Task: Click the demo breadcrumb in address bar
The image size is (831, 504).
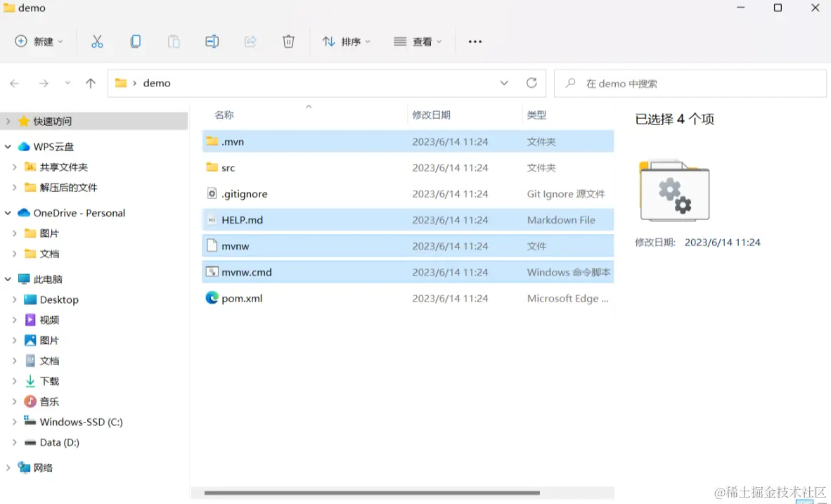Action: click(157, 83)
